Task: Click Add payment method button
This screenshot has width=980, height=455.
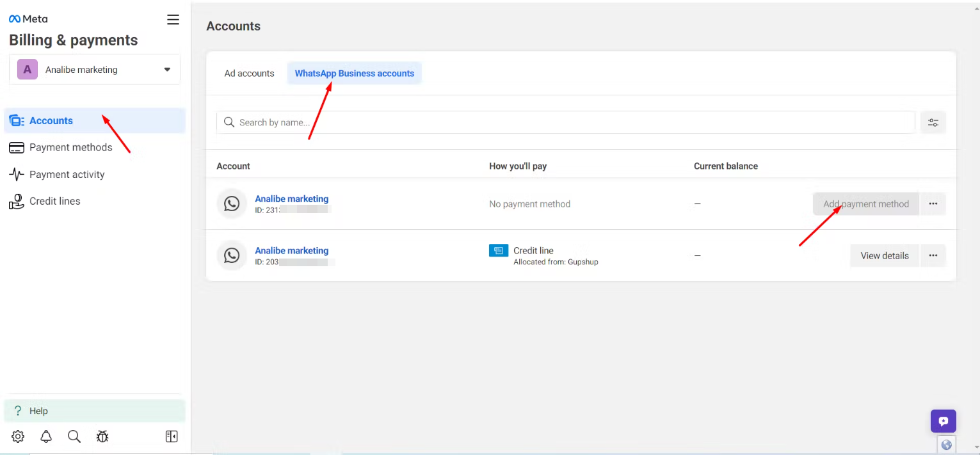Action: pyautogui.click(x=866, y=204)
